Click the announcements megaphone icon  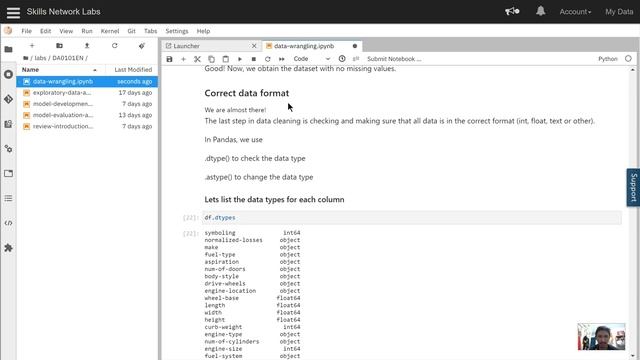point(512,11)
